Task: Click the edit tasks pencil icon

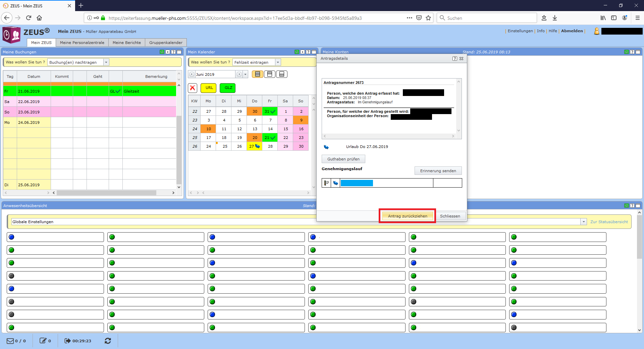Action: [43, 341]
